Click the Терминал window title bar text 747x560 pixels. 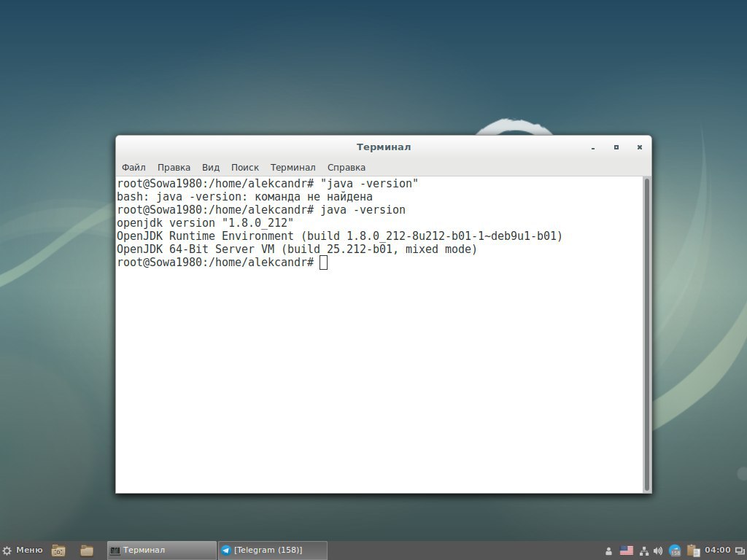click(x=384, y=147)
